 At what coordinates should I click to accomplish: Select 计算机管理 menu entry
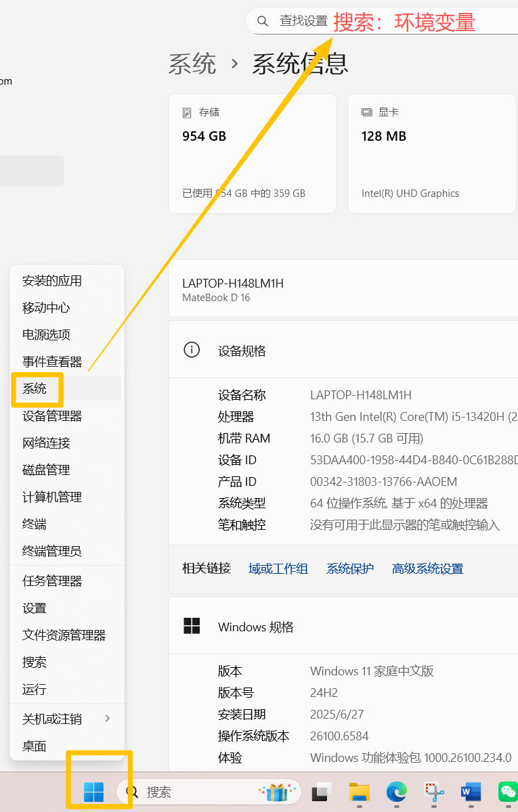coord(67,497)
